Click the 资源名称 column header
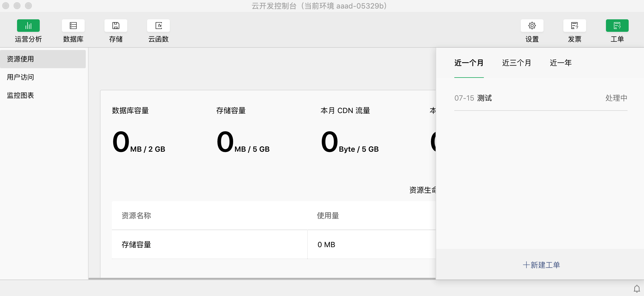This screenshot has width=644, height=296. [136, 216]
